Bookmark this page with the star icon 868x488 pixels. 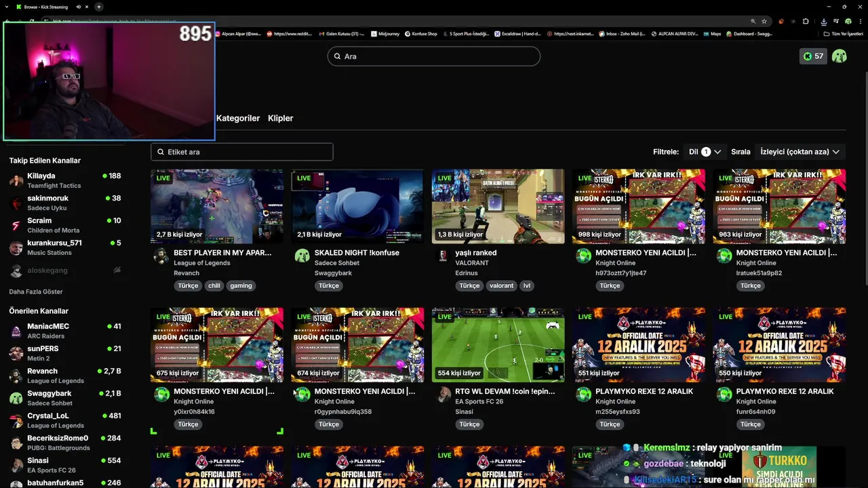[764, 21]
